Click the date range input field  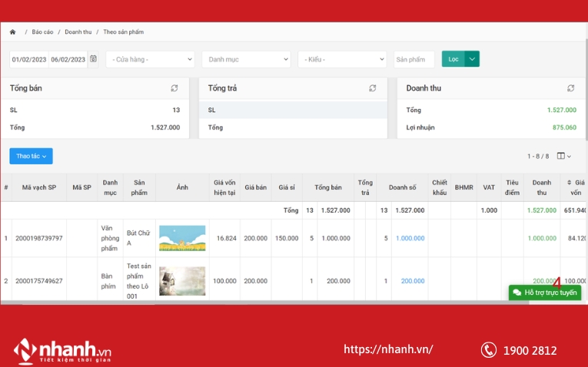coord(48,59)
